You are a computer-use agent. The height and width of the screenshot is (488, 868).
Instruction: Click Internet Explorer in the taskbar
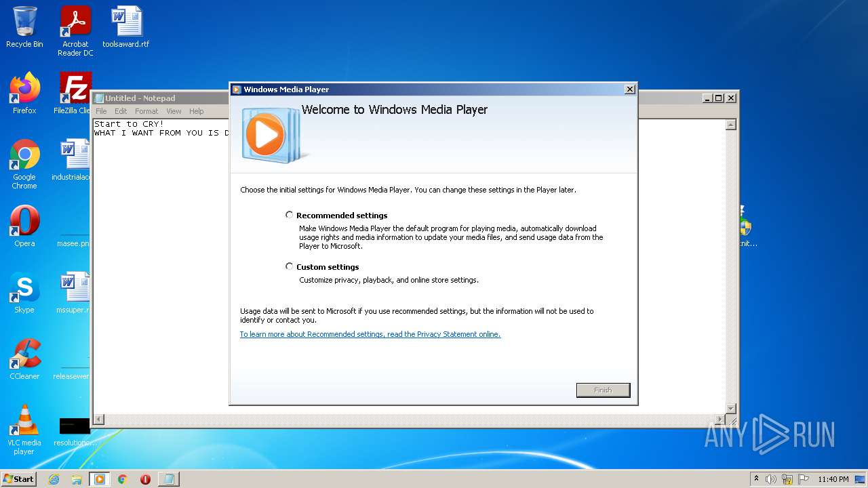click(x=54, y=479)
